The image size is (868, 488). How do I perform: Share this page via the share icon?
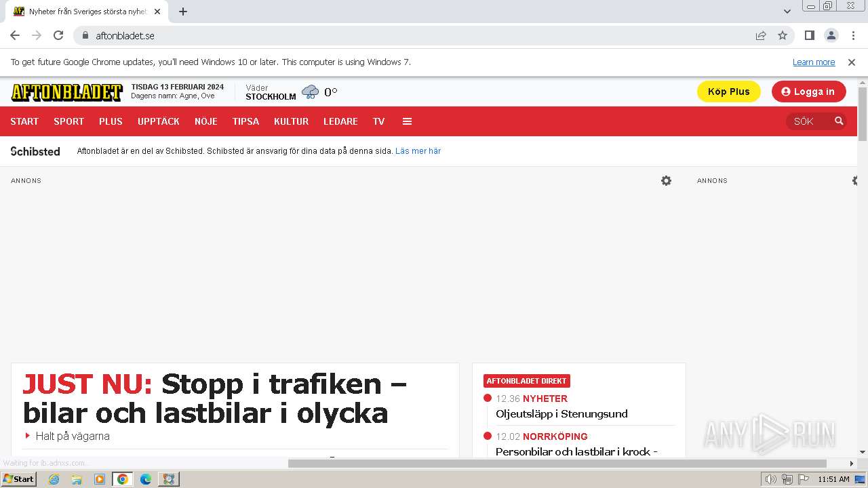pos(761,35)
